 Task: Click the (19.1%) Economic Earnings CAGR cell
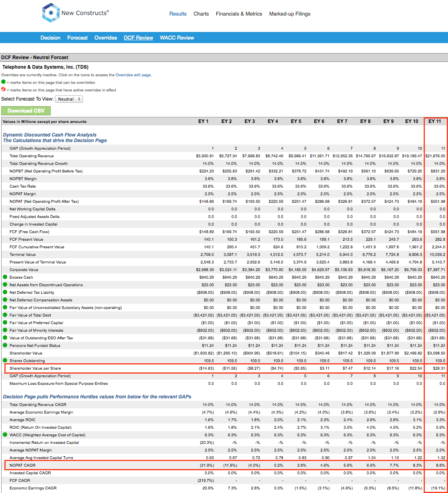438,488
